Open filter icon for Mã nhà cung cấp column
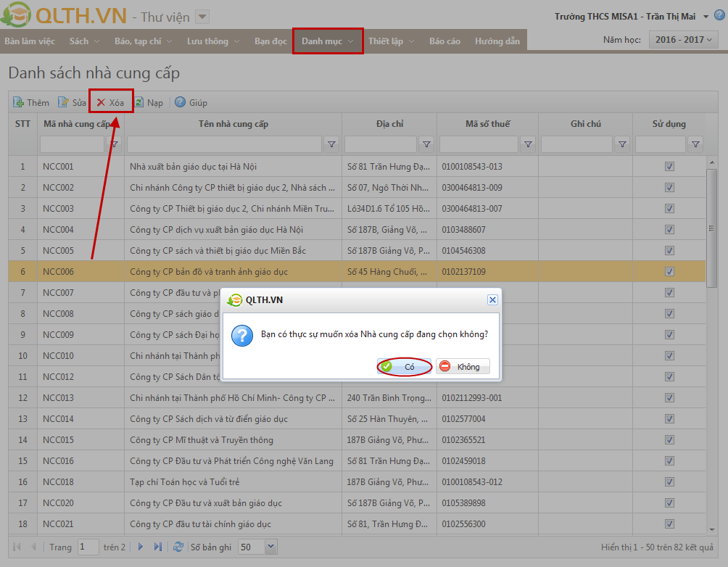This screenshot has width=728, height=567. 115,144
